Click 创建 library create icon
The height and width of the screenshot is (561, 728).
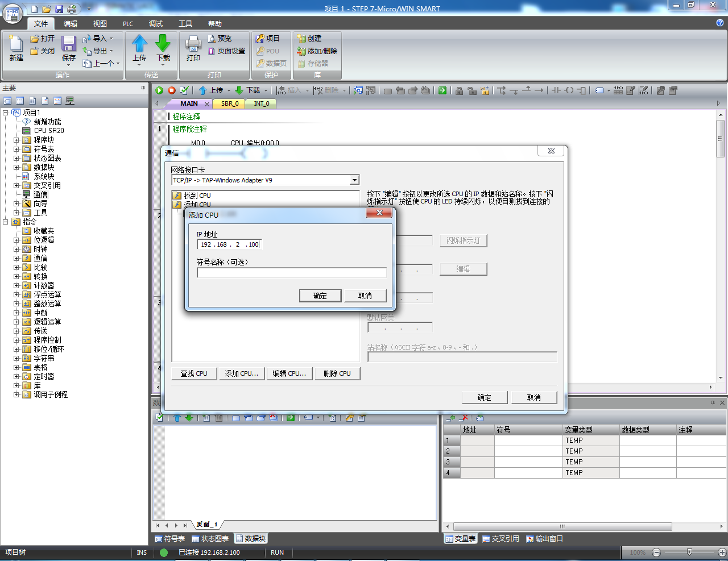point(309,39)
